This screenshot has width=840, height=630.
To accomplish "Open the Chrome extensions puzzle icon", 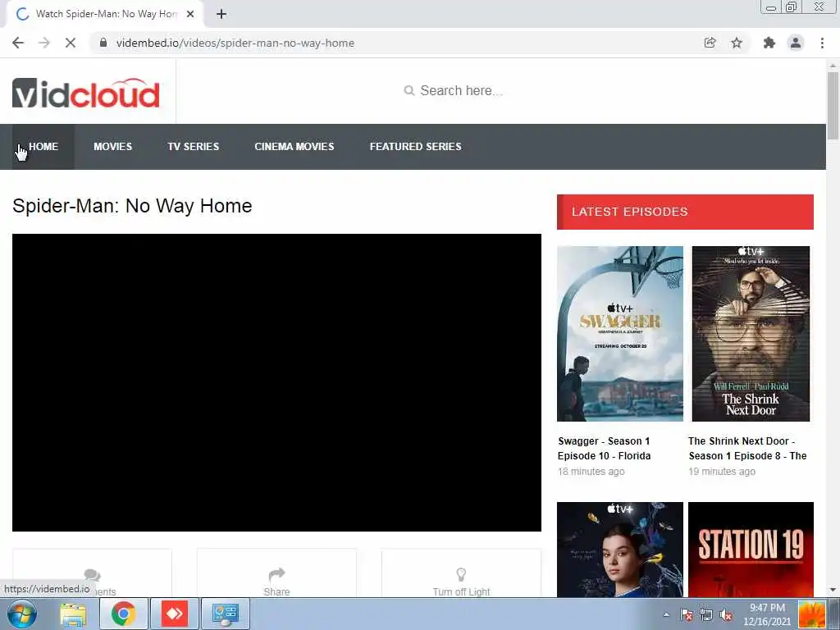I will pos(769,43).
